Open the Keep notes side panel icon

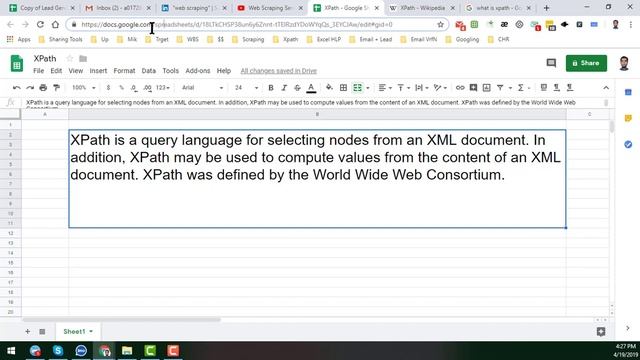click(628, 118)
